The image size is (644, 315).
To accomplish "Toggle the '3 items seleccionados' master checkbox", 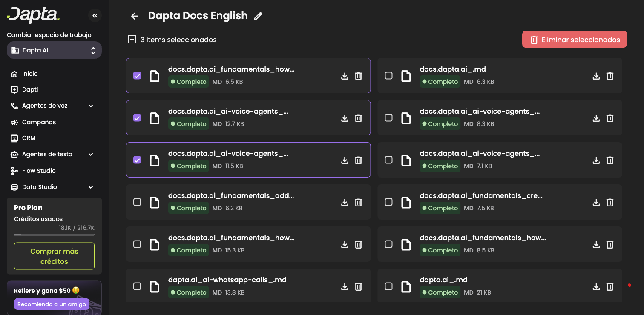I will [132, 40].
